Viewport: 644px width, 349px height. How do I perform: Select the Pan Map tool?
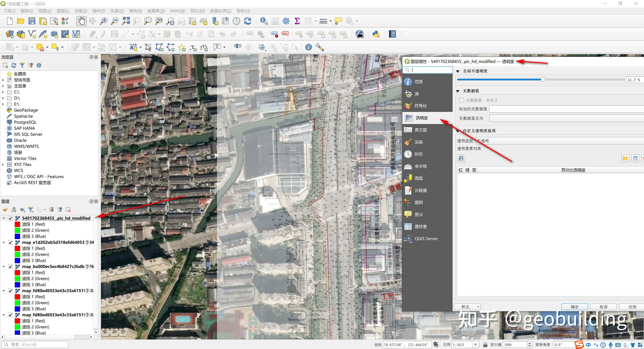(81, 21)
